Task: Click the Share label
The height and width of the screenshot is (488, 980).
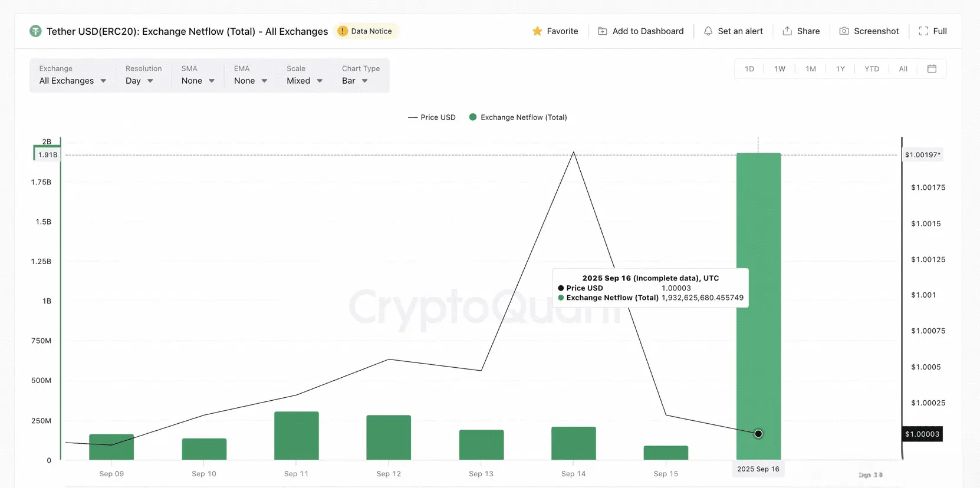Action: pyautogui.click(x=808, y=31)
